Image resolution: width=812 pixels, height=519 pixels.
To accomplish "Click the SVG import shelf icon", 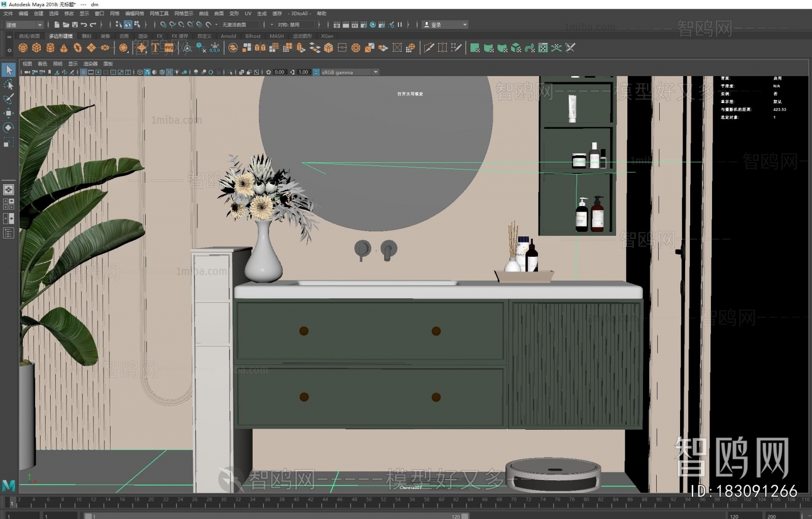I will (169, 48).
